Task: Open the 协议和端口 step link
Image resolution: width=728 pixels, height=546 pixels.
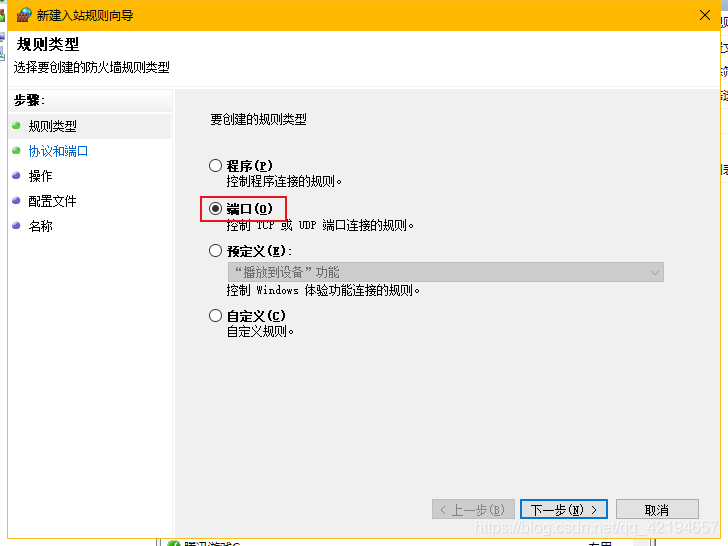Action: coord(58,151)
